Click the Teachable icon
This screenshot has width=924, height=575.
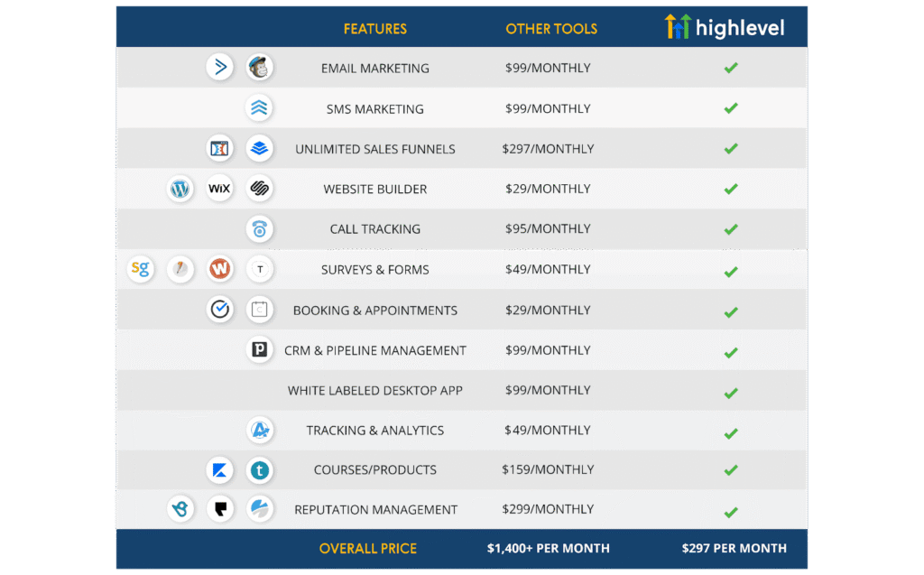click(259, 470)
